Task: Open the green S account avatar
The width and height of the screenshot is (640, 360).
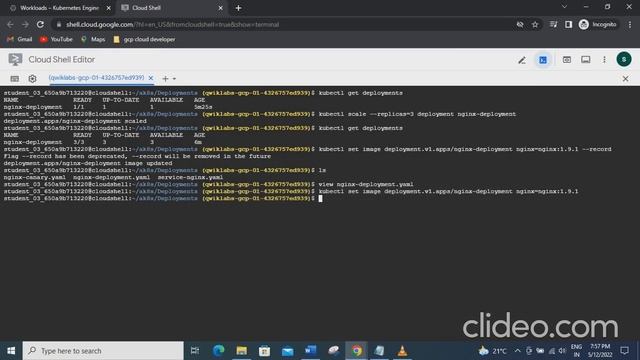Action: (624, 60)
